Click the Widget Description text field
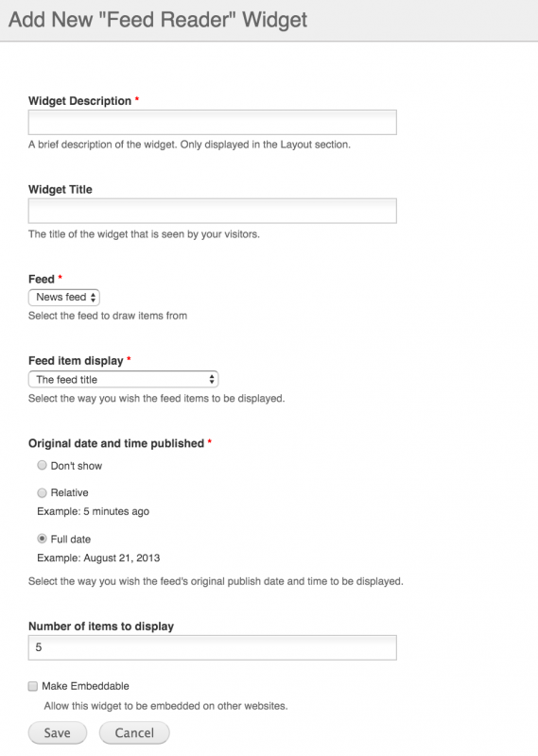 pyautogui.click(x=213, y=123)
